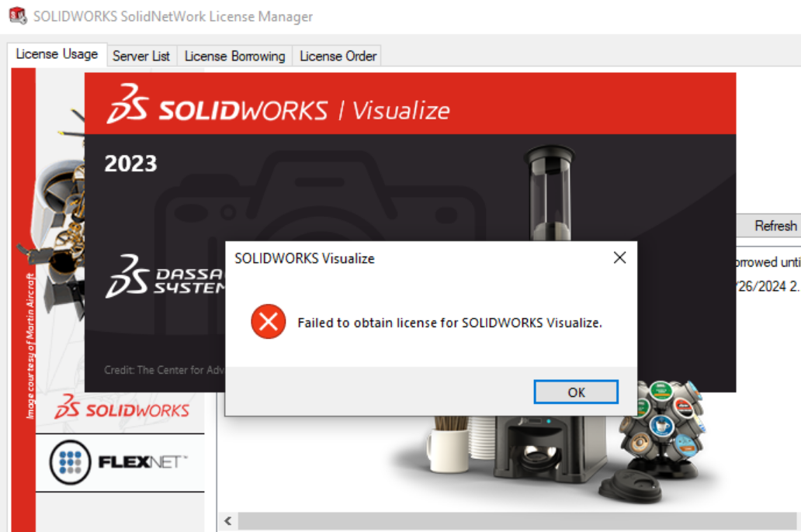Close the SOLIDWORKS Visualize error dialog

(x=619, y=257)
